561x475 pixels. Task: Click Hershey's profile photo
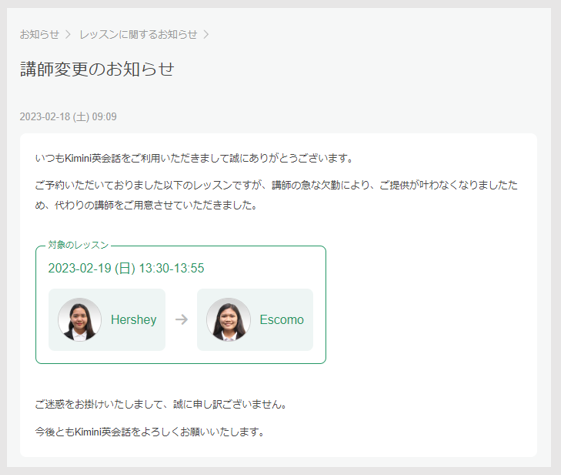79,319
